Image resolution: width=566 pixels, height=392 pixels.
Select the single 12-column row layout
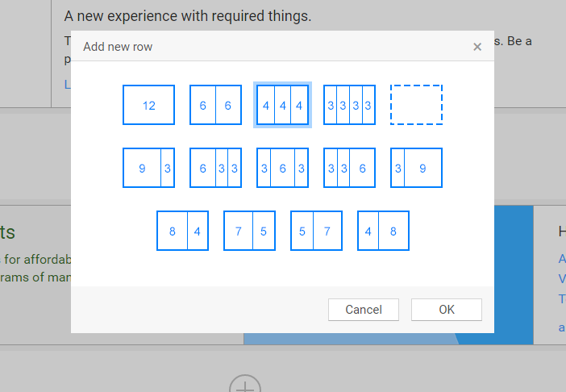[148, 105]
